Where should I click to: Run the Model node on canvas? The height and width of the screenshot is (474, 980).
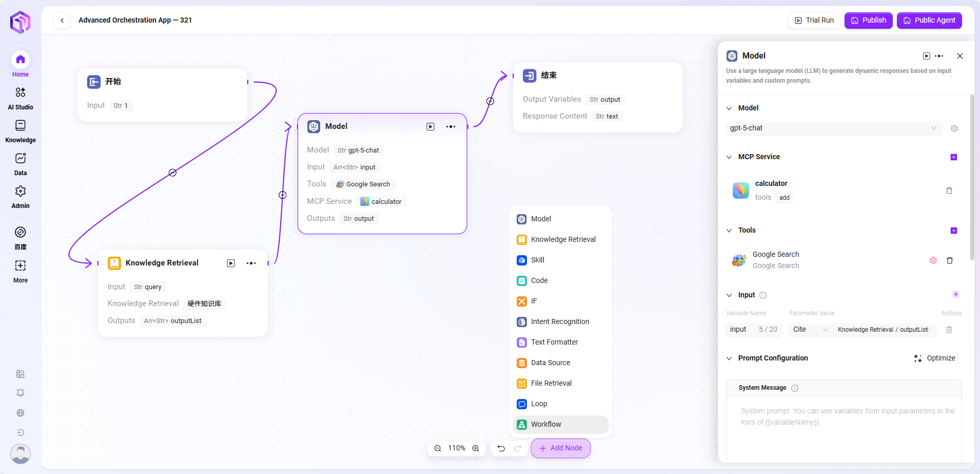click(430, 127)
